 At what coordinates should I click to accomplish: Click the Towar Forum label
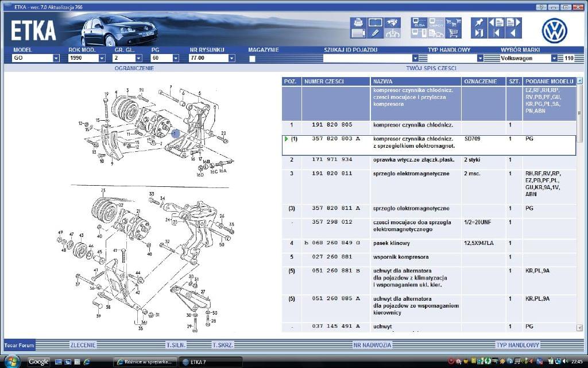19,345
